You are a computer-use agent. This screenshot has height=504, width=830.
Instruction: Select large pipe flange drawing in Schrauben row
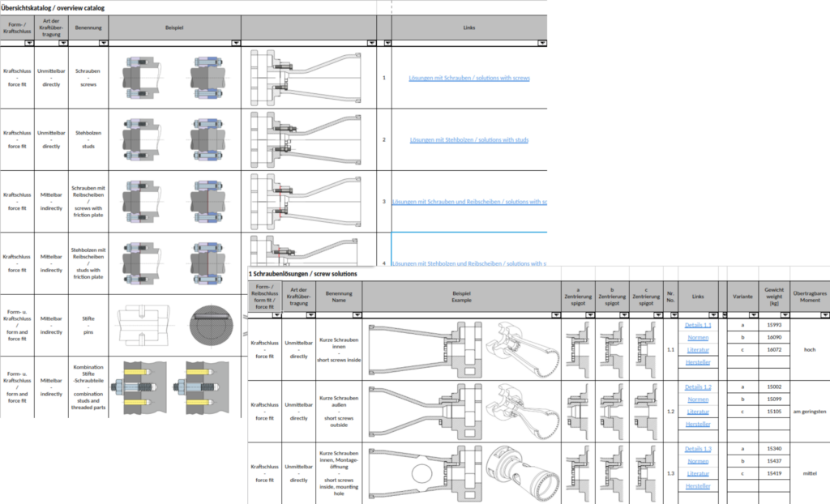pyautogui.click(x=306, y=78)
